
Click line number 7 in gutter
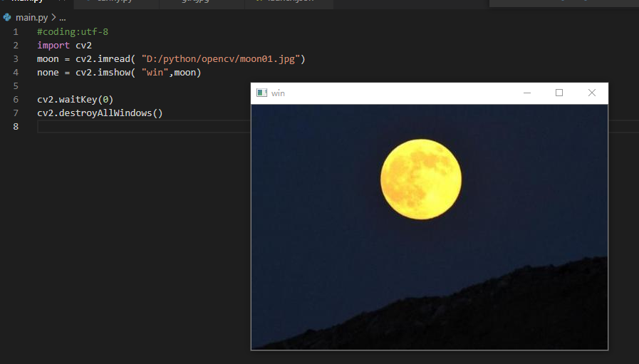coord(16,113)
